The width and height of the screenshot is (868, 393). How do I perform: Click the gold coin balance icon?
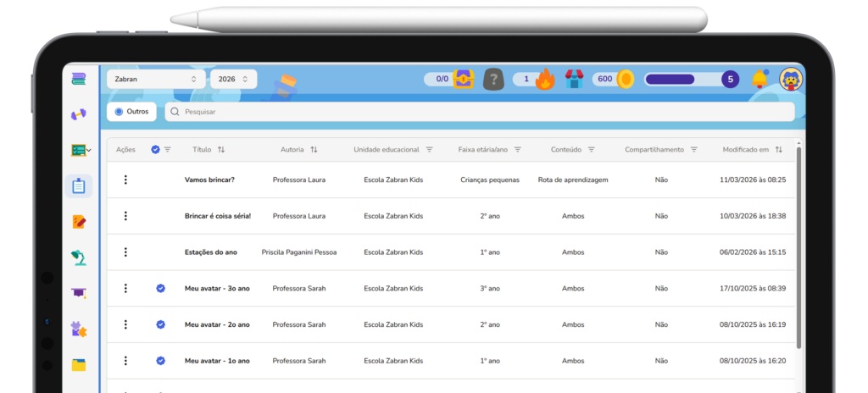pos(626,79)
